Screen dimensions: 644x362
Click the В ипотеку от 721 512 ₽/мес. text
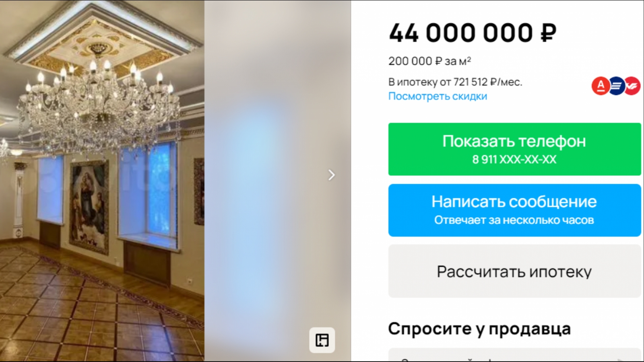coord(455,82)
